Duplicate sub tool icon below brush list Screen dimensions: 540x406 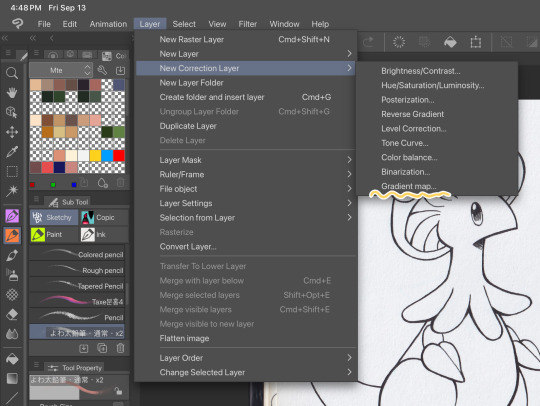click(102, 348)
